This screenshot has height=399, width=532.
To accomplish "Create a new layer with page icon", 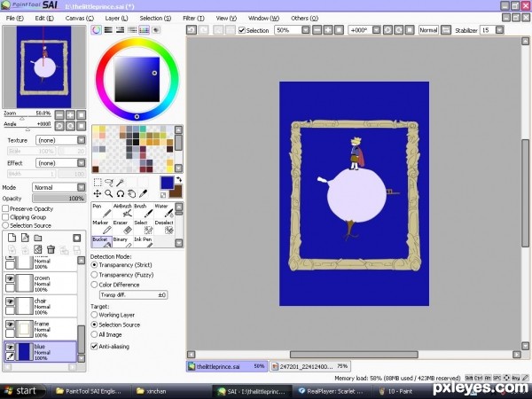I will point(12,238).
